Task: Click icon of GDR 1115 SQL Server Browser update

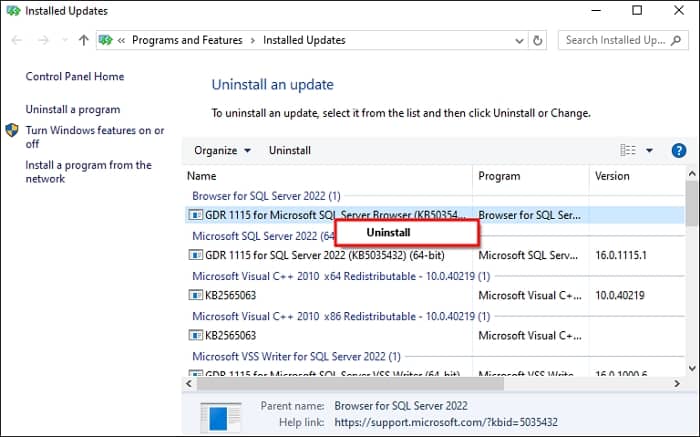Action: pos(195,215)
